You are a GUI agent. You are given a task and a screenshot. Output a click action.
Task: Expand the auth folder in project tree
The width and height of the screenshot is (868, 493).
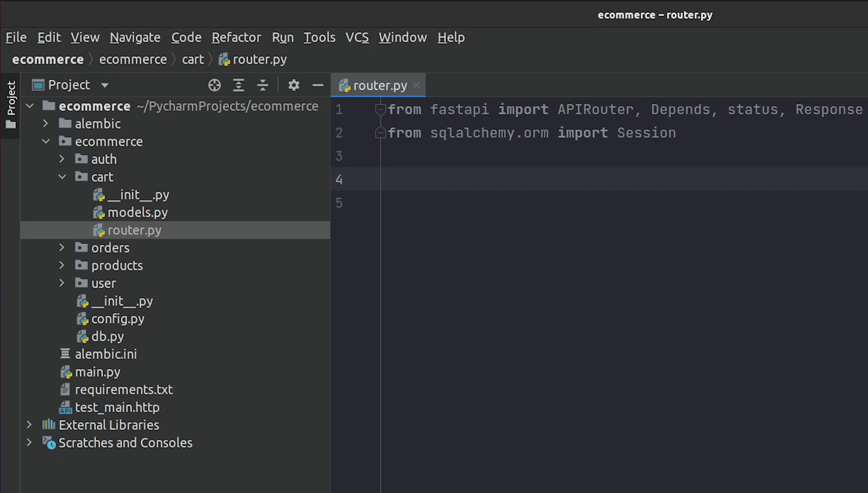[x=62, y=159]
